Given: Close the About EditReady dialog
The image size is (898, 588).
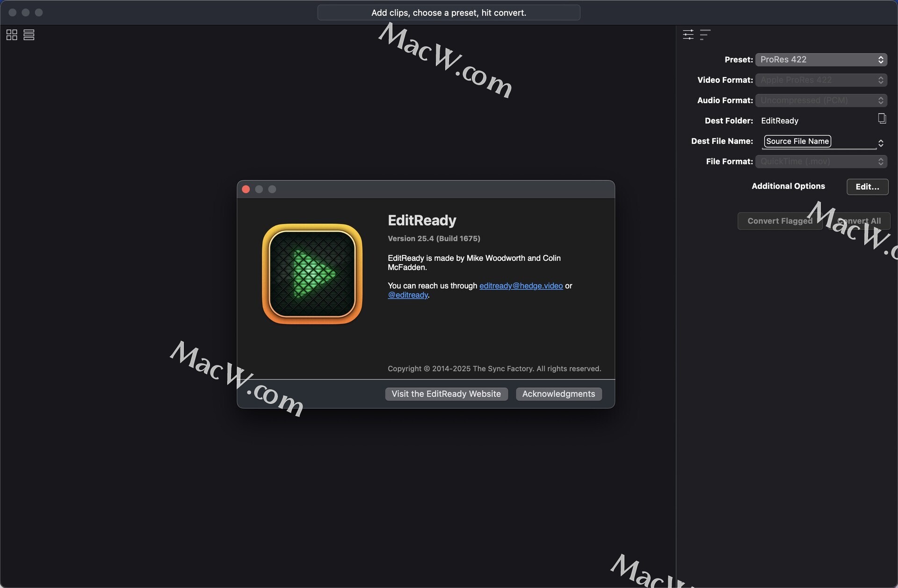Looking at the screenshot, I should pyautogui.click(x=246, y=189).
